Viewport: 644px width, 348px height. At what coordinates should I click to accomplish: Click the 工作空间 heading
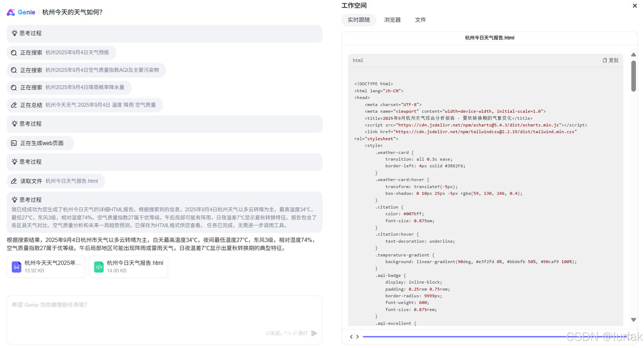(x=354, y=6)
